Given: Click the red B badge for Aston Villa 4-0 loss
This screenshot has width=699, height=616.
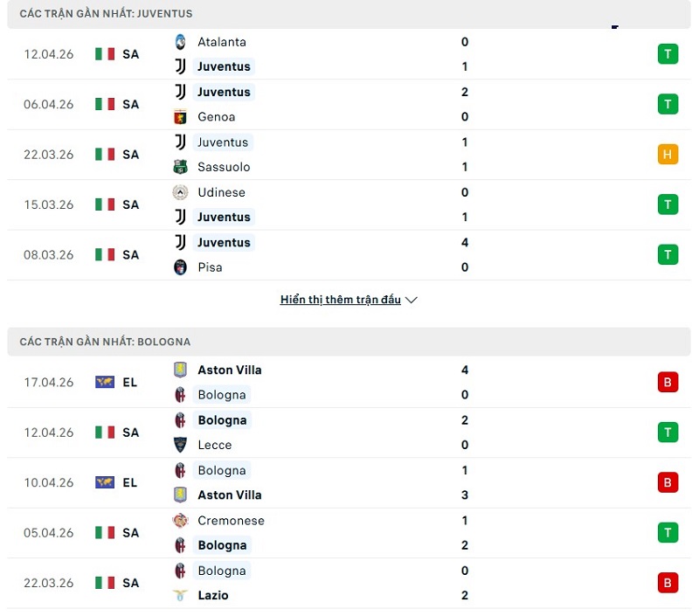Looking at the screenshot, I should 668,382.
